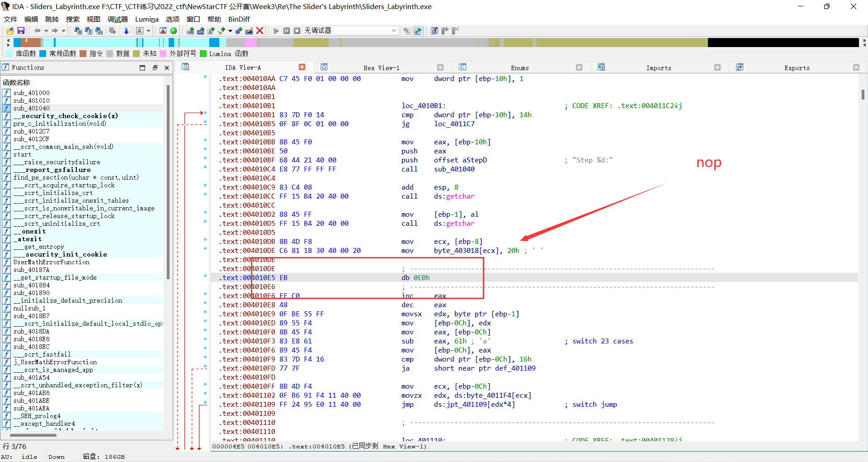Click the red X undefine icon
This screenshot has height=462, width=868.
(260, 31)
